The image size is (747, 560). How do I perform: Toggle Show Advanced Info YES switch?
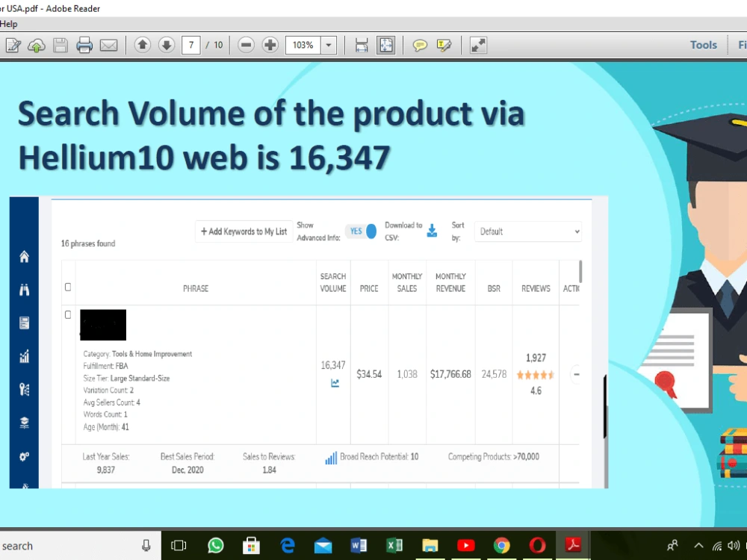(361, 231)
